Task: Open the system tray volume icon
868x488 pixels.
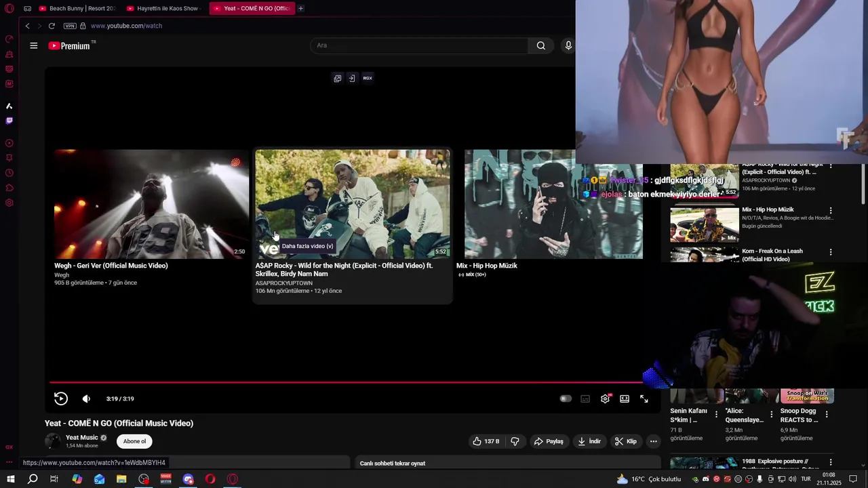Action: click(x=792, y=479)
